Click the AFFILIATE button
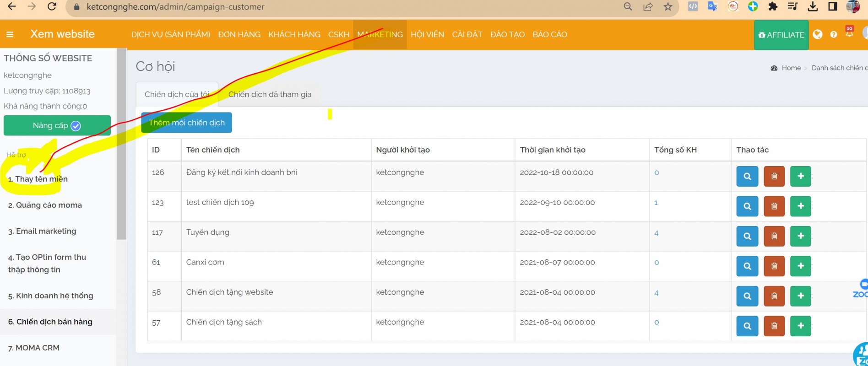The width and height of the screenshot is (868, 366). click(x=781, y=35)
